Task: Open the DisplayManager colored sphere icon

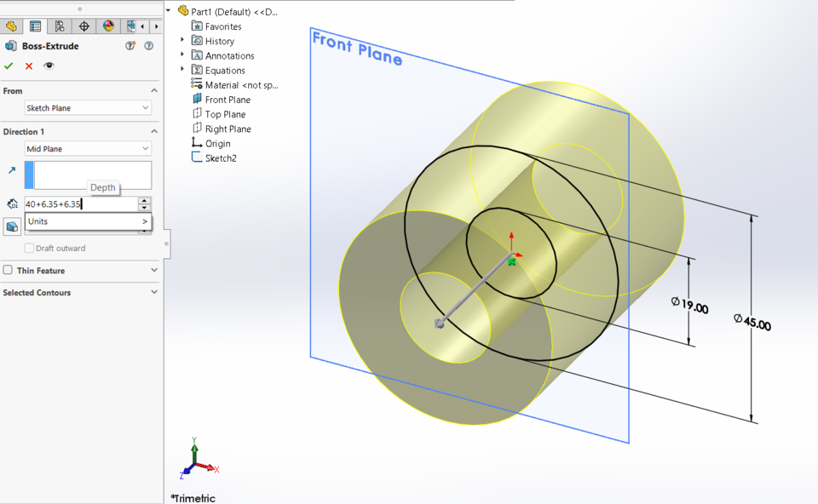Action: coord(106,26)
